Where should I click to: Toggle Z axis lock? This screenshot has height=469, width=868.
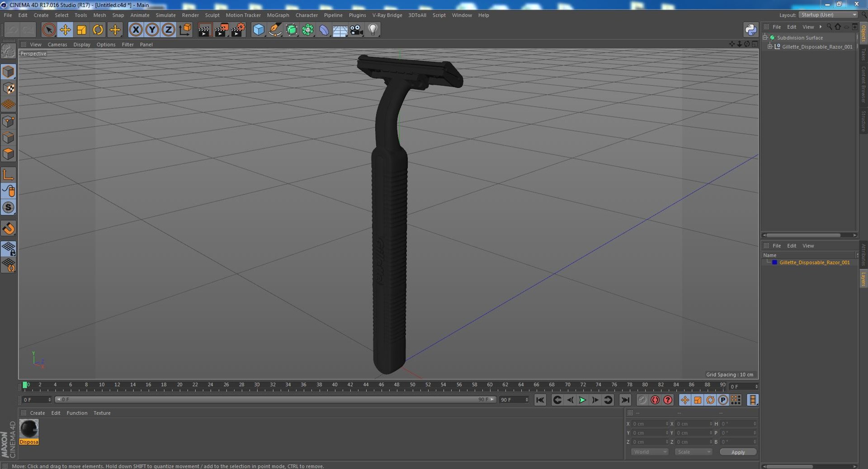(168, 30)
